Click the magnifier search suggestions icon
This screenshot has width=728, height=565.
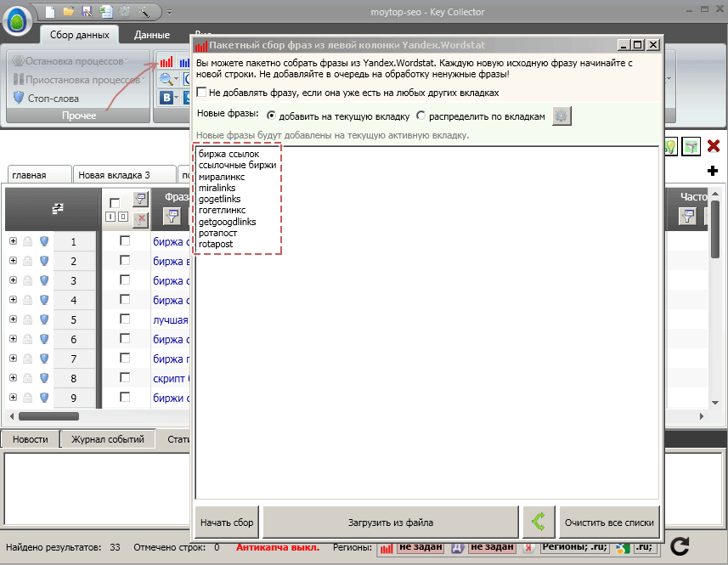point(166,79)
